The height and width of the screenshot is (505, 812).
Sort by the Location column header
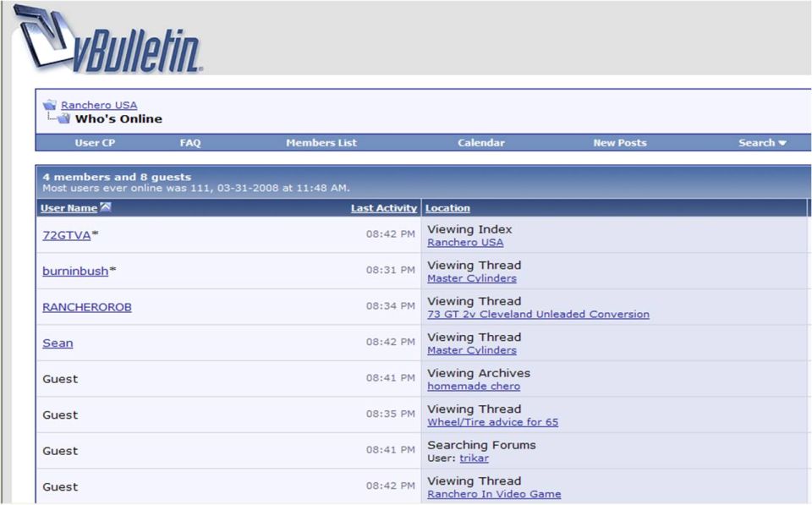(x=447, y=208)
